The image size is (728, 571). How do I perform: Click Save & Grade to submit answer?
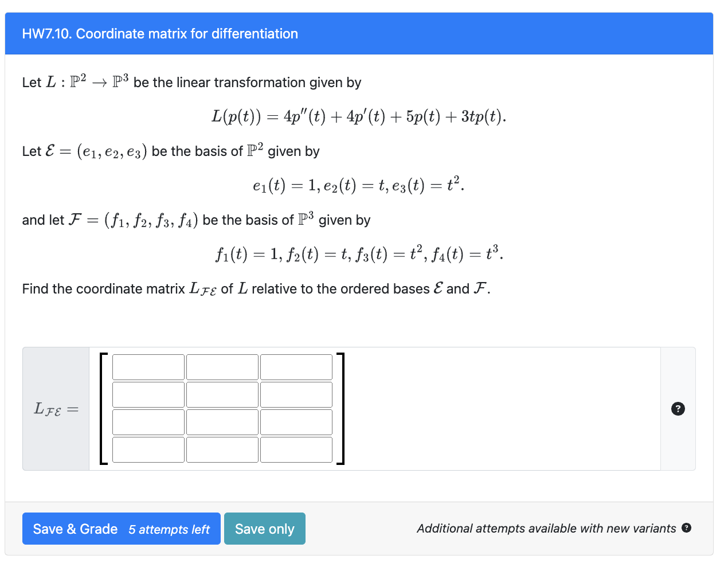coord(75,529)
